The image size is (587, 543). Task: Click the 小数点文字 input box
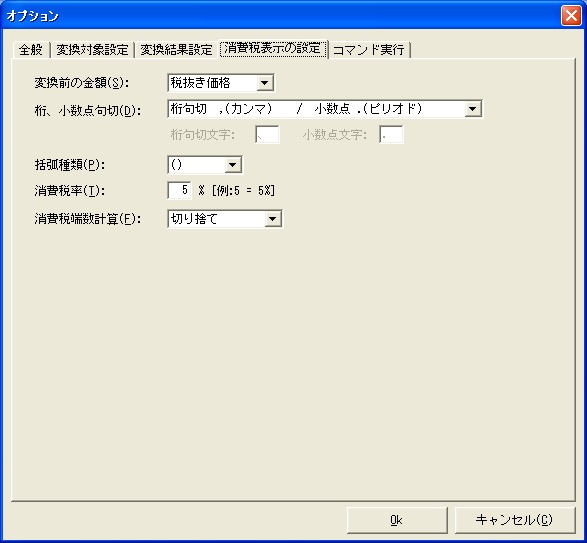391,134
